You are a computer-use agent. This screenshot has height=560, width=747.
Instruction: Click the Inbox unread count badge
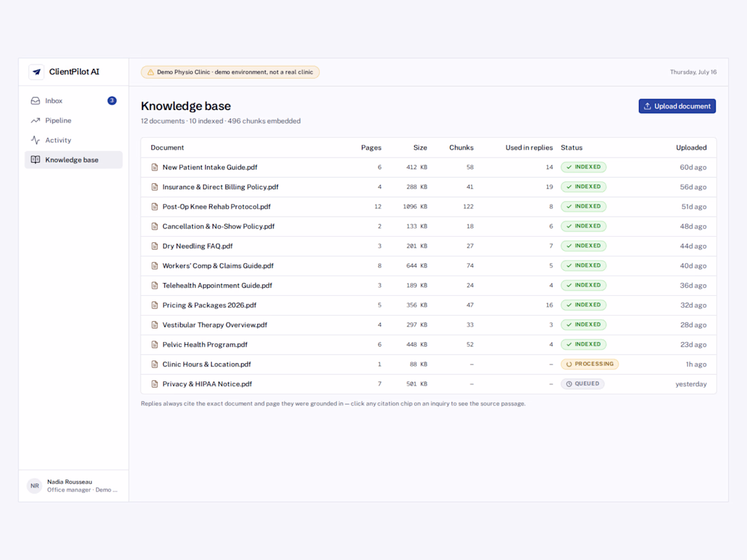click(x=112, y=100)
